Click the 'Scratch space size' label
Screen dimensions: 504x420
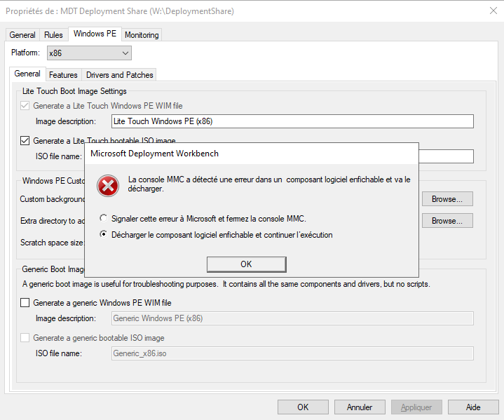pyautogui.click(x=51, y=243)
